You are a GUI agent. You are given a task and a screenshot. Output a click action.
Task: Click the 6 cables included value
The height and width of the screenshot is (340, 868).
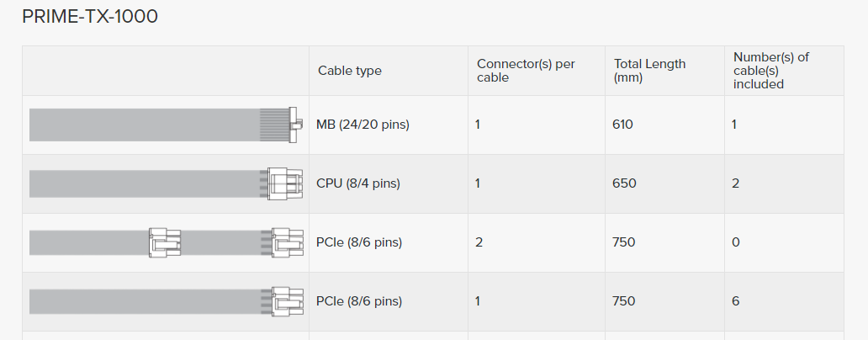click(736, 301)
